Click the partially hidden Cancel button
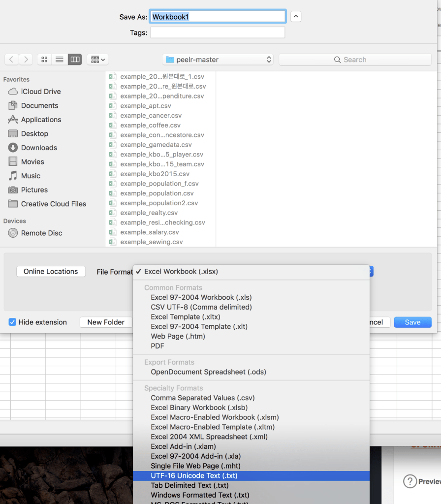 [x=379, y=322]
